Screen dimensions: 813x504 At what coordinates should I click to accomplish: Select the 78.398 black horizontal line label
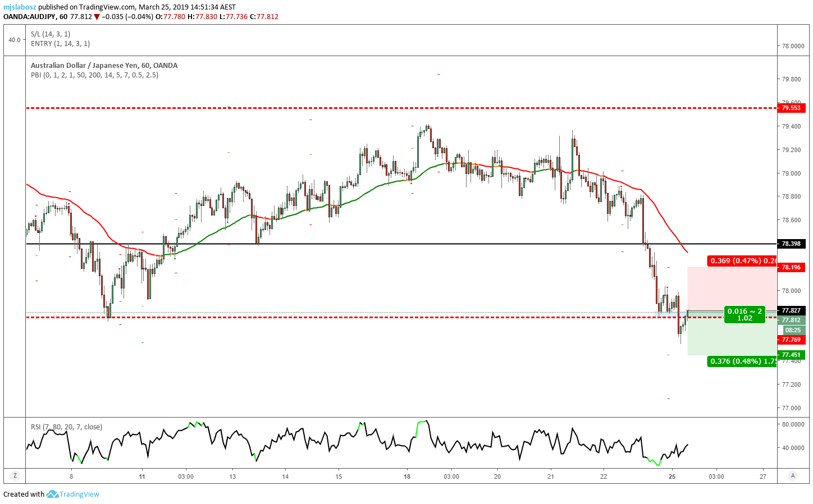click(791, 244)
